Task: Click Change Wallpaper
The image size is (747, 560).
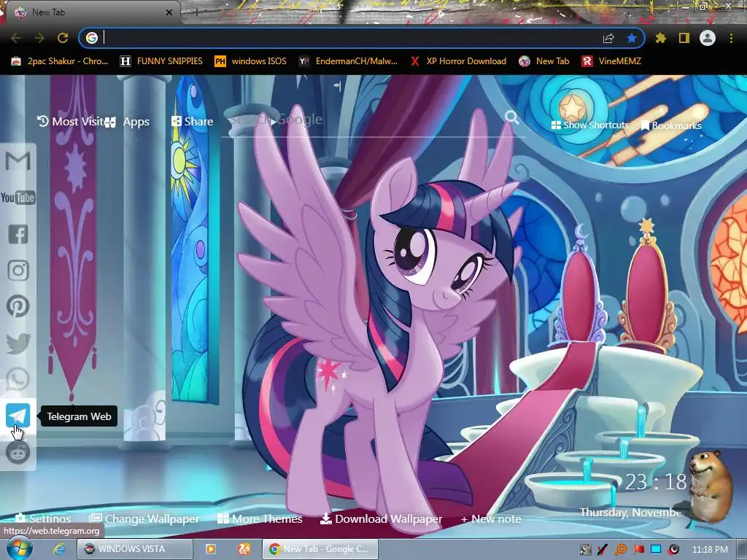Action: pos(144,518)
